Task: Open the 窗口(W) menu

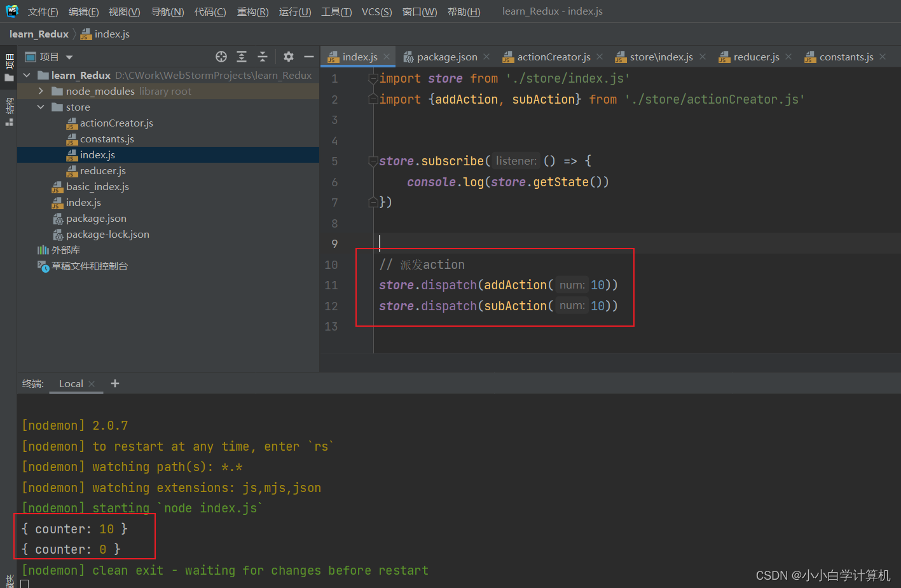Action: 420,11
